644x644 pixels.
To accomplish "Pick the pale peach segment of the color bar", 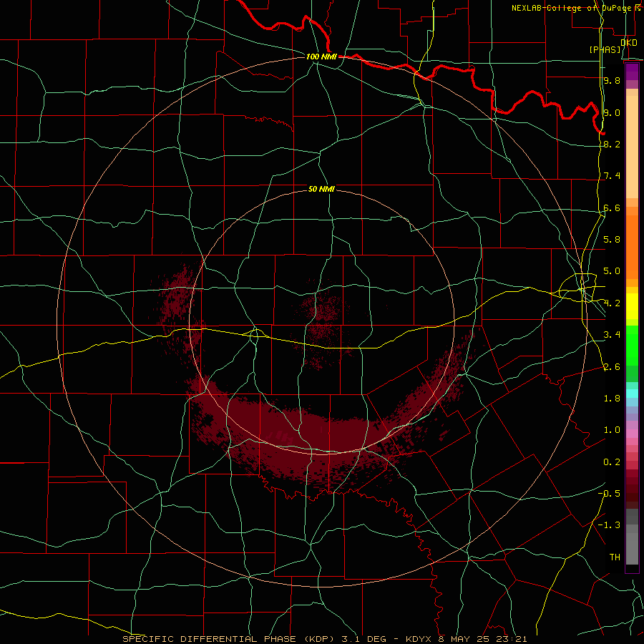I will click(632, 147).
